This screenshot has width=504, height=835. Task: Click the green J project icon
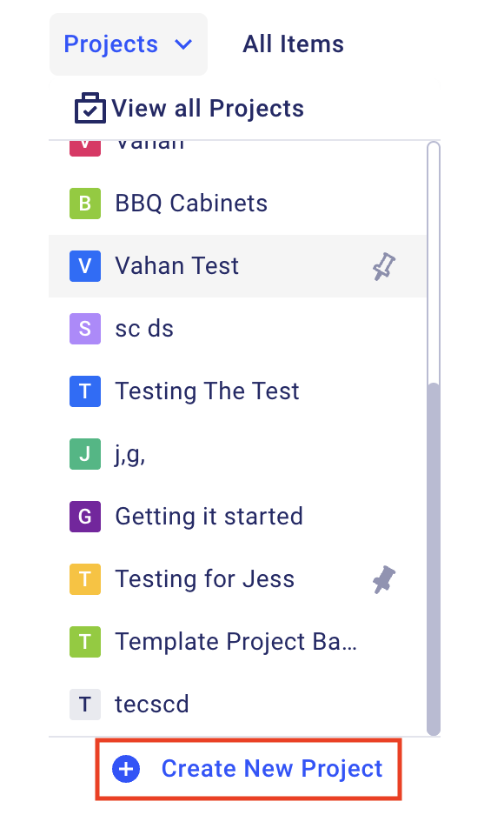tap(85, 454)
